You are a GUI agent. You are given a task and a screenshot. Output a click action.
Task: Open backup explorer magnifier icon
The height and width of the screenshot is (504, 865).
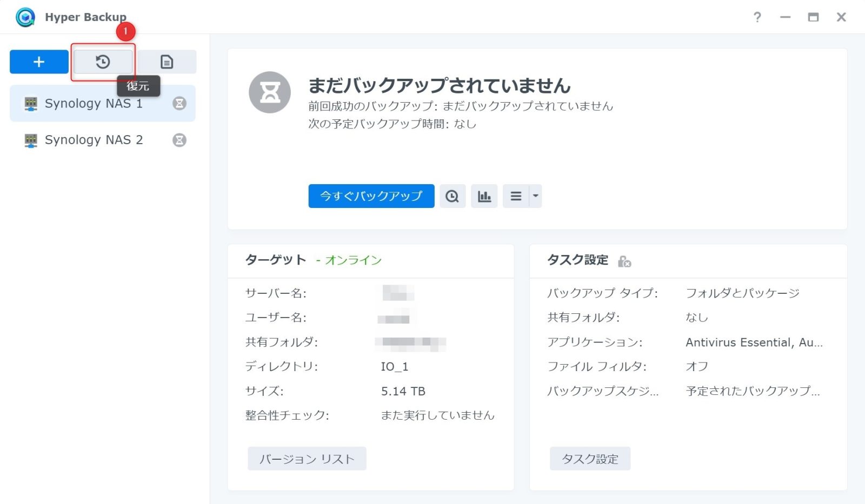coord(452,196)
